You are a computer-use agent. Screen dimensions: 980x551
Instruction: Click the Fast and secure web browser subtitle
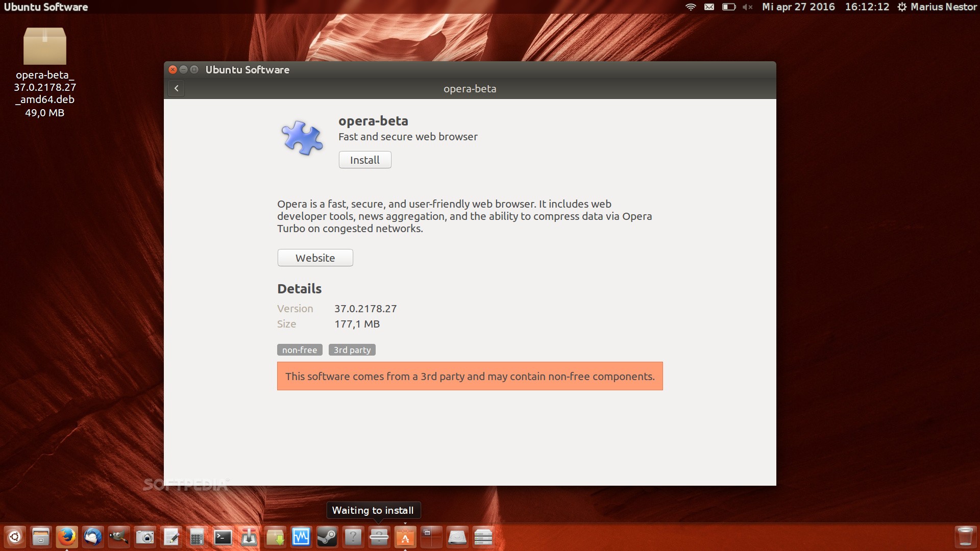(408, 137)
